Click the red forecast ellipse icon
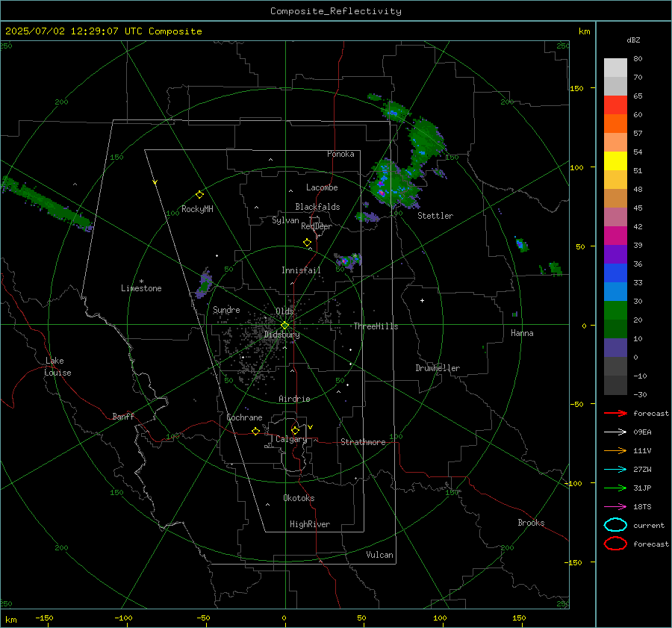 [x=615, y=544]
